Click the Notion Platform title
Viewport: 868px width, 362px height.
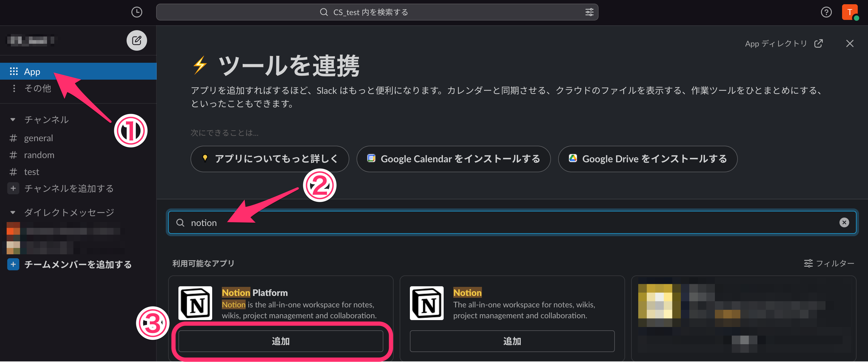tap(255, 293)
